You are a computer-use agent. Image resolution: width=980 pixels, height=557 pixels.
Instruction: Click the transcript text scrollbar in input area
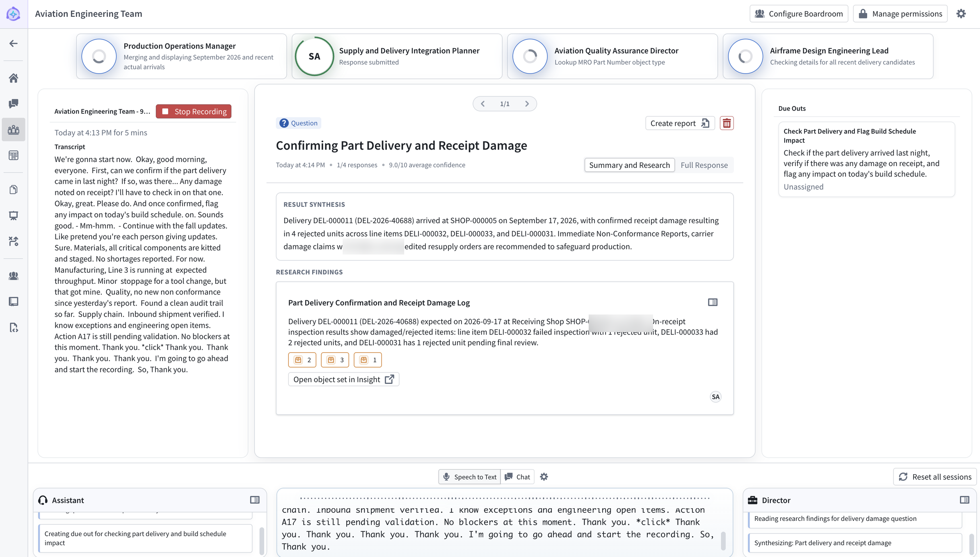723,541
